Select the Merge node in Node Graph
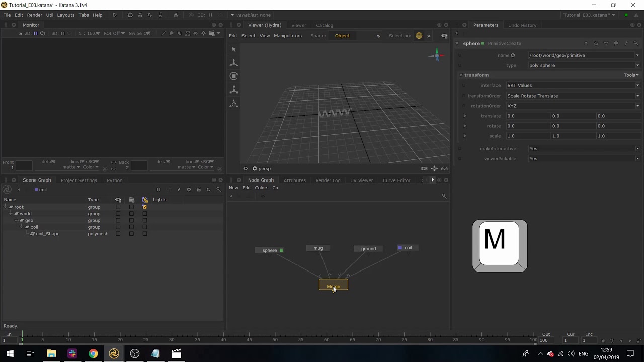644x362 pixels. pyautogui.click(x=333, y=285)
